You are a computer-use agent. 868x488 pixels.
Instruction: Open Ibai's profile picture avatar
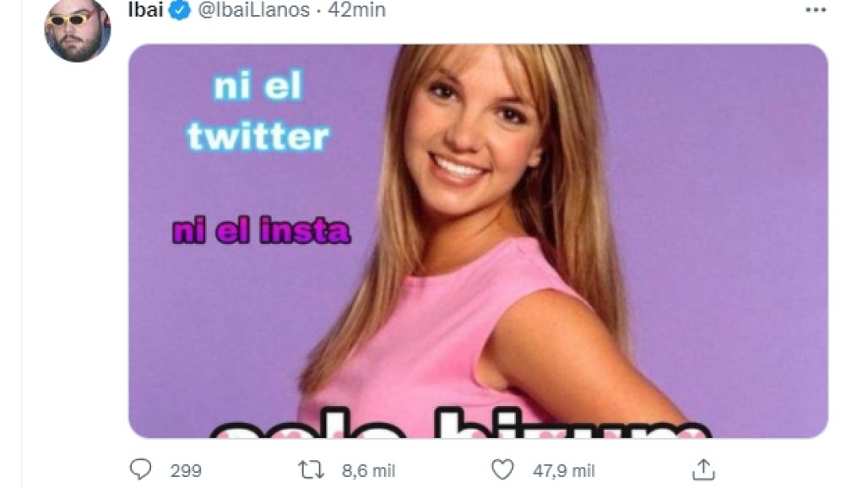click(78, 30)
